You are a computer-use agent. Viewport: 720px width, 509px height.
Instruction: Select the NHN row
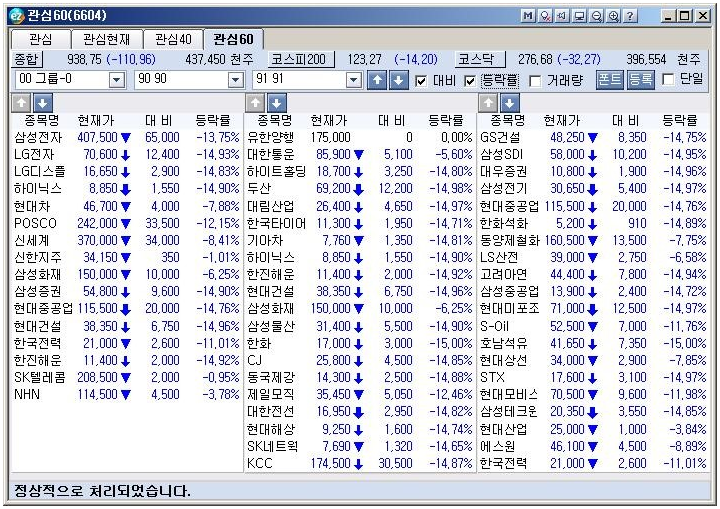(x=126, y=394)
